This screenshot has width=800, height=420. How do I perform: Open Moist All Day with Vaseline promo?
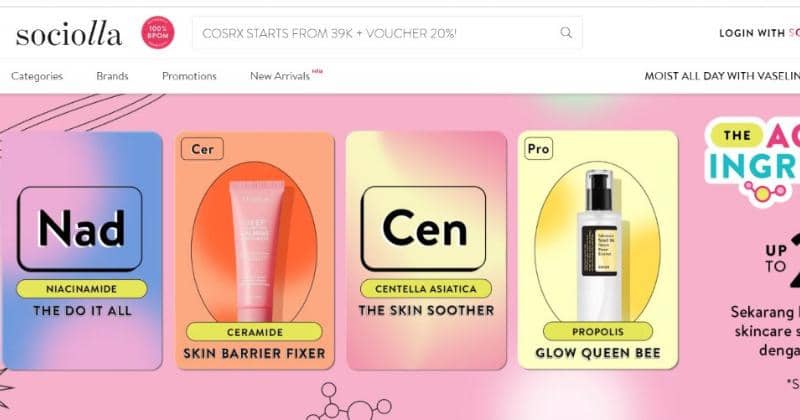(722, 76)
